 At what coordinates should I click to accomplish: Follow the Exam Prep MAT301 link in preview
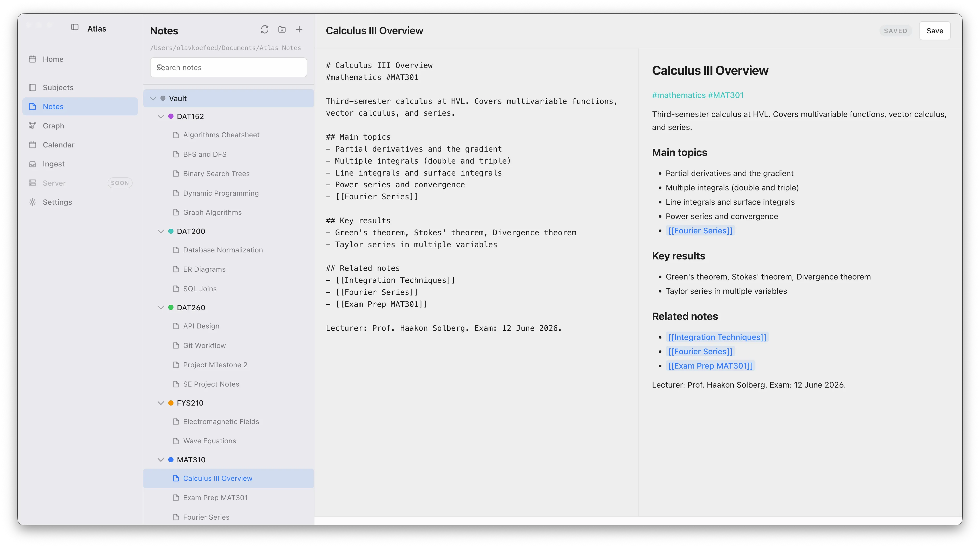pos(710,366)
